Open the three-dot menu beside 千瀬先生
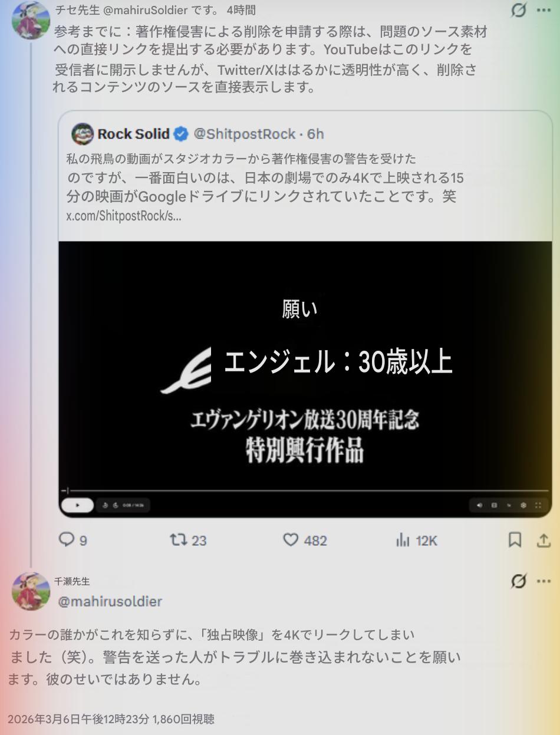Viewport: 560px width, 735px height. 543,581
